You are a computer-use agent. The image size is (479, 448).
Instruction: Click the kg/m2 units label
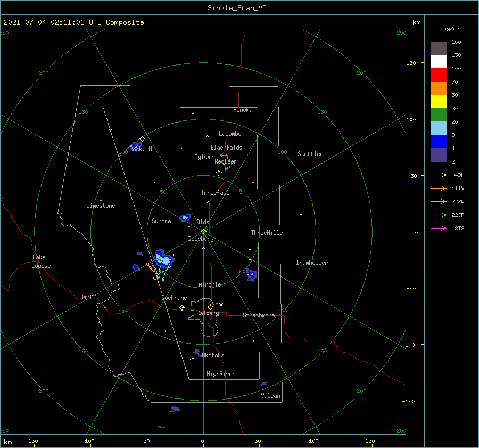(x=451, y=29)
